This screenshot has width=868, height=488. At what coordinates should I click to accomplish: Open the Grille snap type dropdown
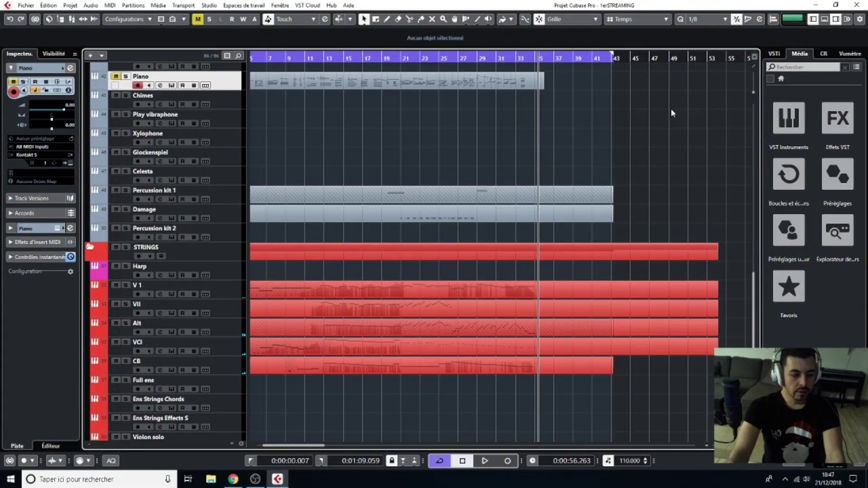[x=573, y=19]
